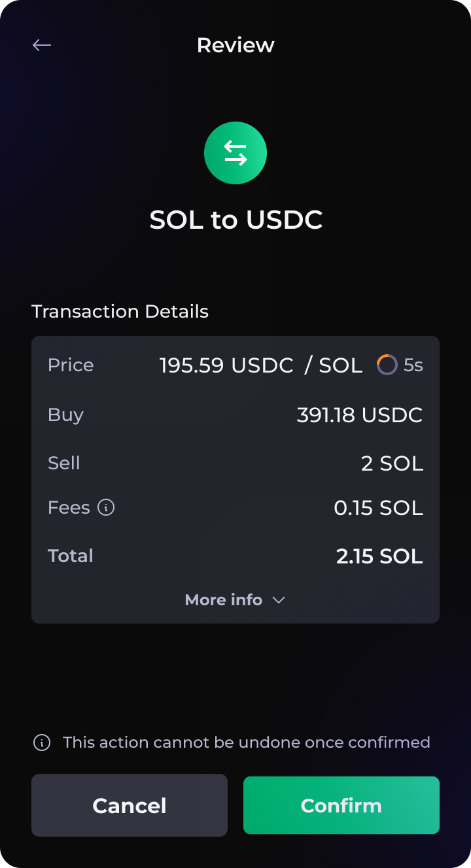
Task: Click the 2 SOL sell amount
Action: (392, 463)
